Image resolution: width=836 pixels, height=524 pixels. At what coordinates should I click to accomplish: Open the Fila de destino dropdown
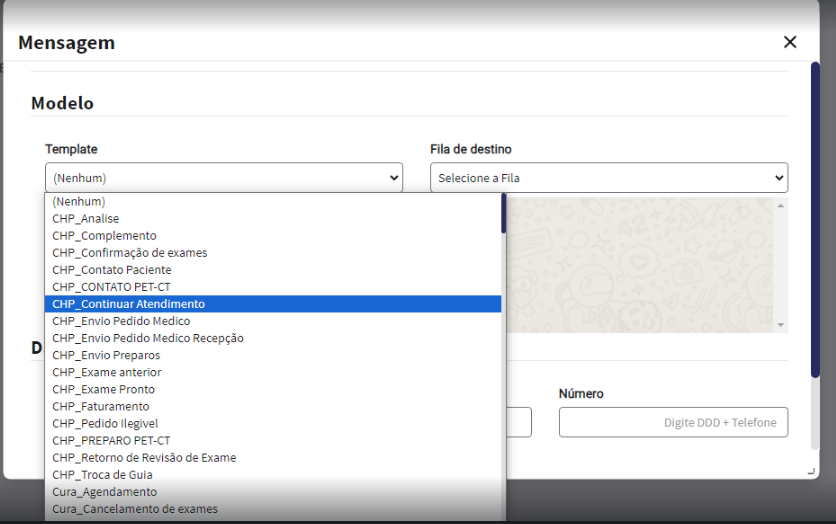point(609,178)
